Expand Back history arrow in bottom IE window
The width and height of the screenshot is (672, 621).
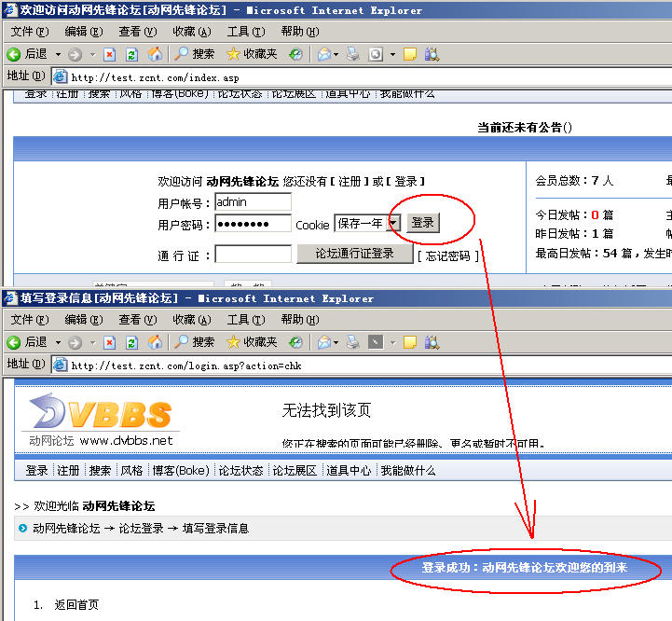[59, 342]
